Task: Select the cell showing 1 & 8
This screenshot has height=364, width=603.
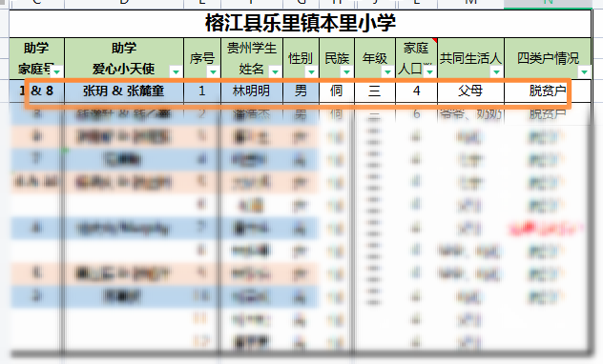Action: 36,91
